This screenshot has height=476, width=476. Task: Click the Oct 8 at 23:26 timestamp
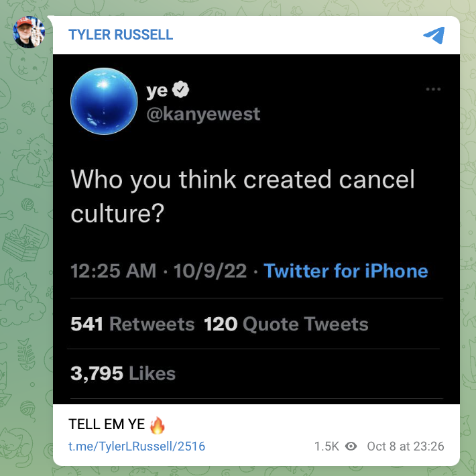click(x=405, y=446)
